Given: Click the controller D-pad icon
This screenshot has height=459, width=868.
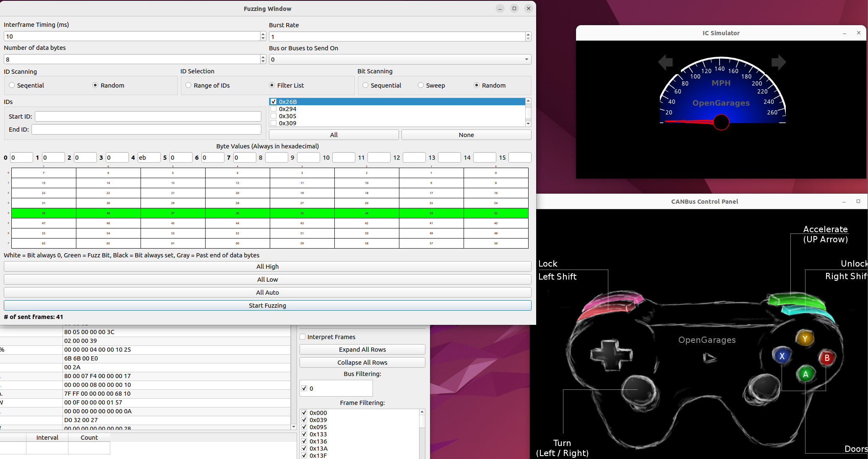Looking at the screenshot, I should pos(611,355).
